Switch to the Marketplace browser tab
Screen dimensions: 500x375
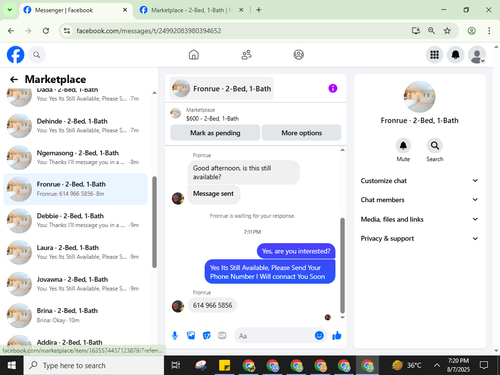pyautogui.click(x=191, y=10)
